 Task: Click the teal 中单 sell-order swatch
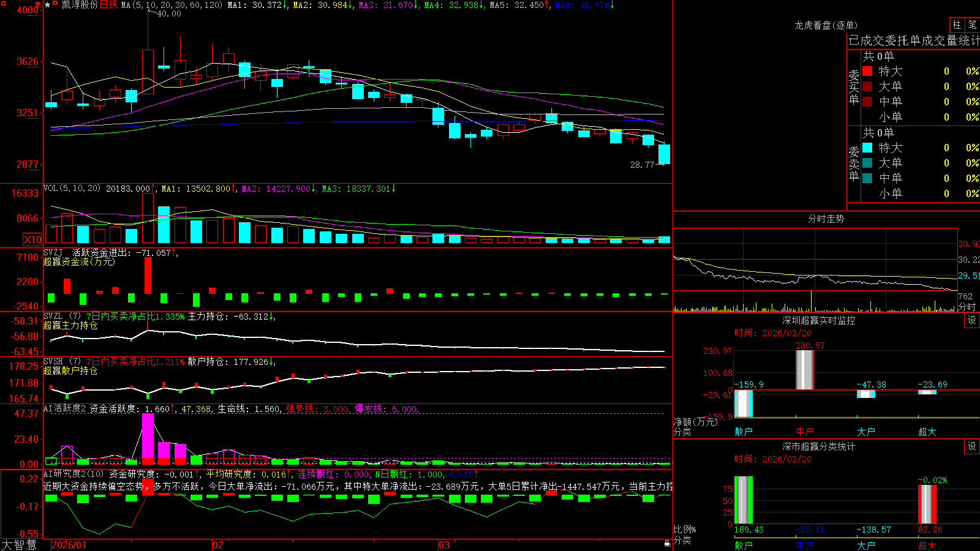[867, 178]
